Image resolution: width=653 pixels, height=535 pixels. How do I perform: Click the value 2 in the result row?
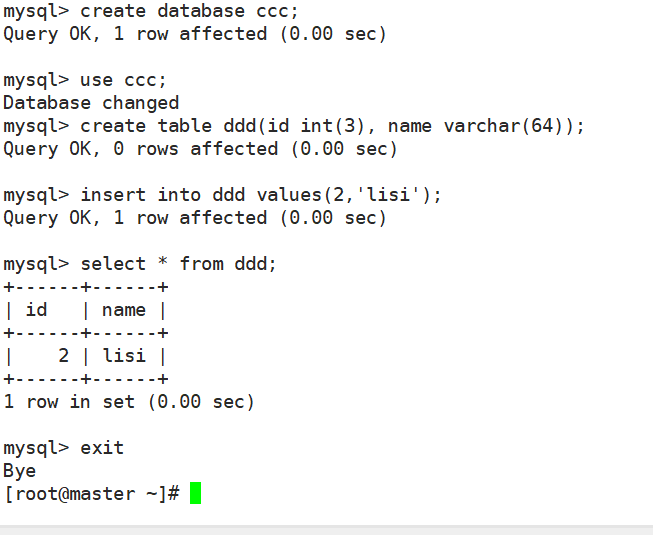point(63,356)
